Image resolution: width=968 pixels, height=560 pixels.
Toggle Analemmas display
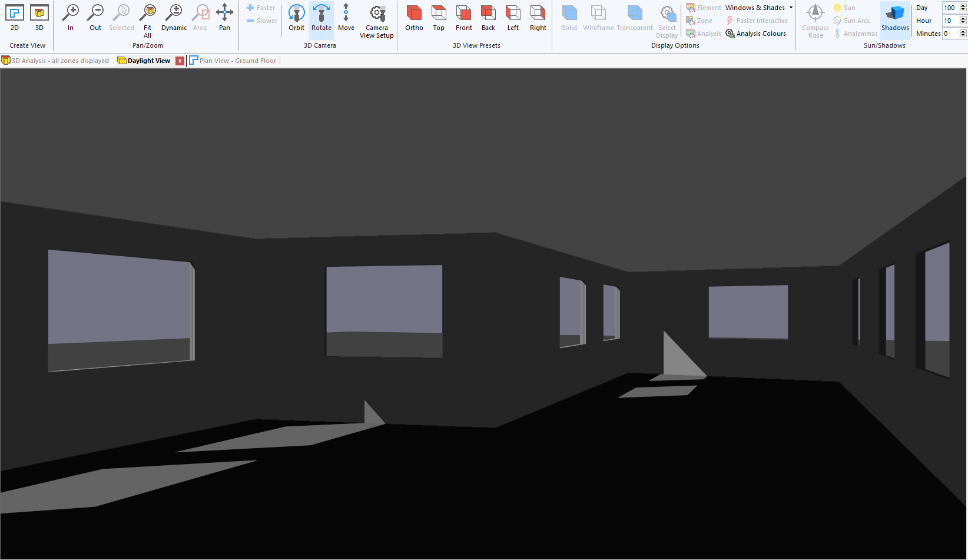pyautogui.click(x=856, y=34)
